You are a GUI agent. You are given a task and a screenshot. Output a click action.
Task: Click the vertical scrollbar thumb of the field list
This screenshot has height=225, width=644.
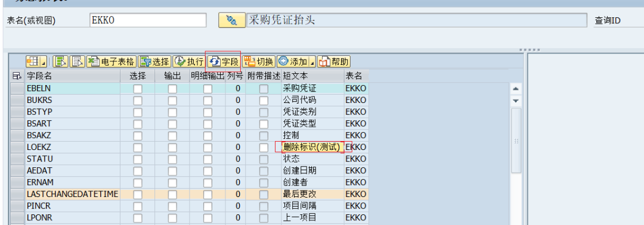(x=516, y=140)
